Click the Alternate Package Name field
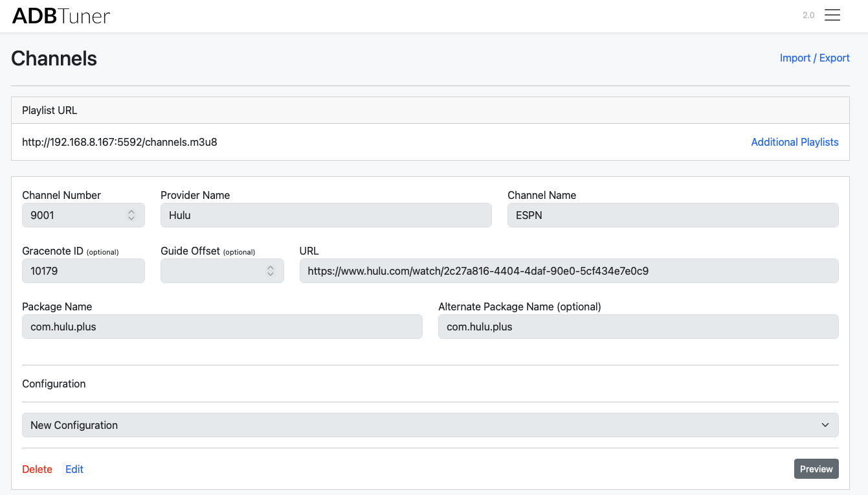Screen dimensions: 868x495 pyautogui.click(x=638, y=327)
